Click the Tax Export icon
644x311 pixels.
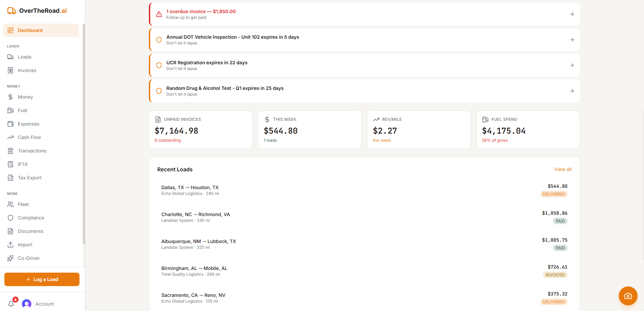click(11, 177)
